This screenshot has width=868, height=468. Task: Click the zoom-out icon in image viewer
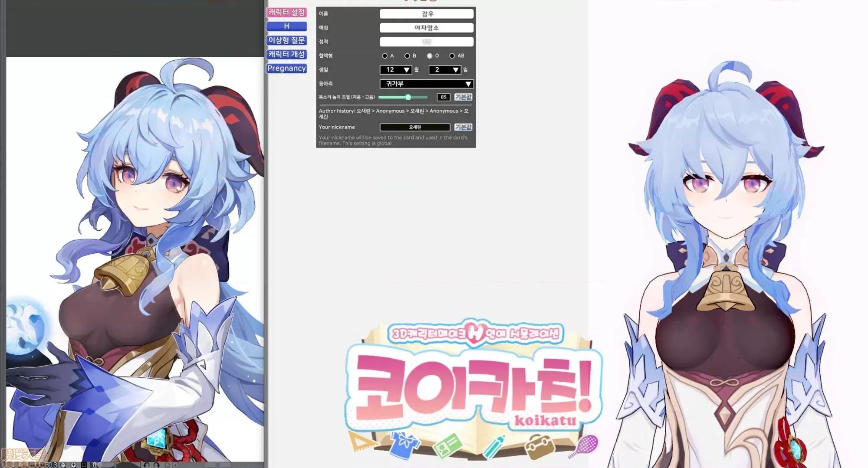point(63,465)
